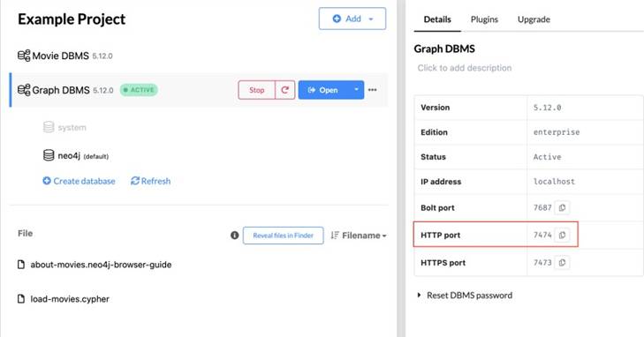Open the Add dropdown button
This screenshot has width=644, height=337.
coord(352,19)
